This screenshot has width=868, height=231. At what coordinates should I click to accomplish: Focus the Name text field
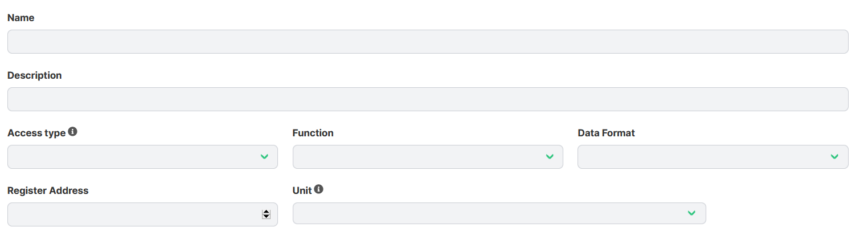[428, 42]
